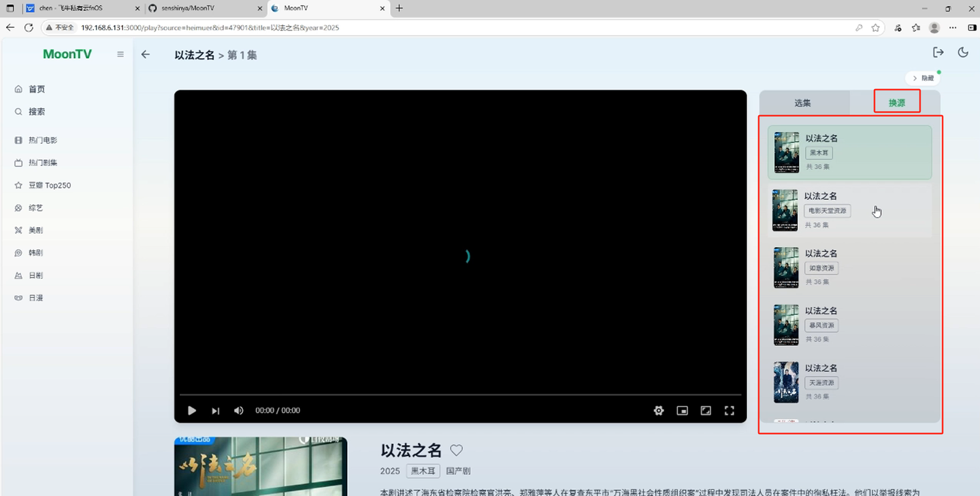Collapse the sidebar with the hamburger icon
This screenshot has height=496, width=980.
[x=120, y=54]
